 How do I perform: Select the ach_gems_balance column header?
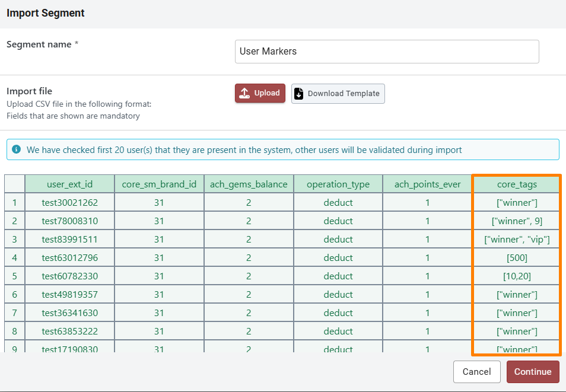[x=249, y=184]
